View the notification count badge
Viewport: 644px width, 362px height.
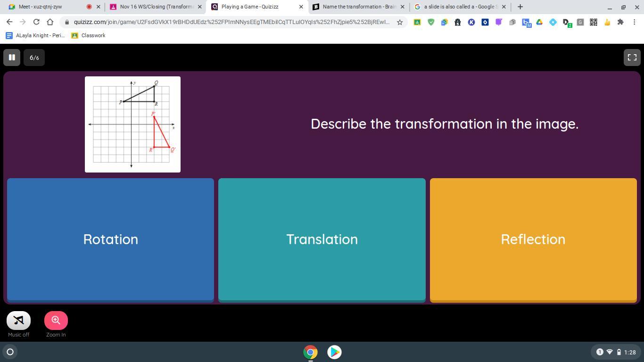pos(600,352)
